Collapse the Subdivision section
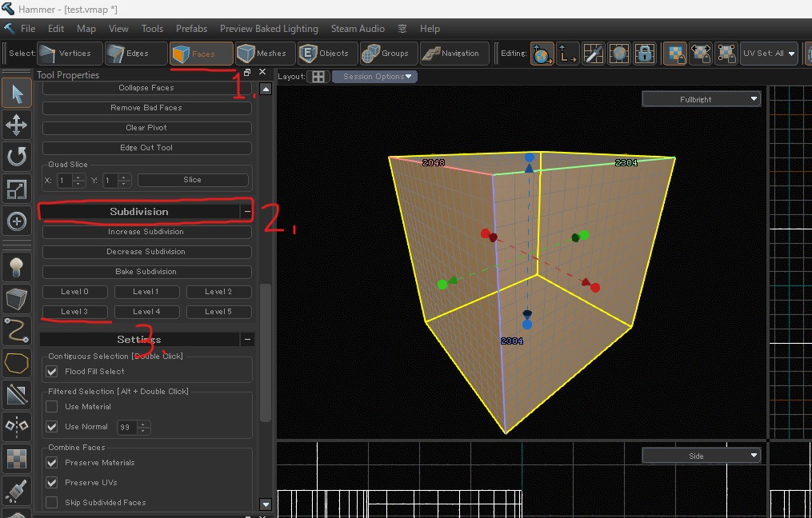This screenshot has width=812, height=518. tap(247, 212)
